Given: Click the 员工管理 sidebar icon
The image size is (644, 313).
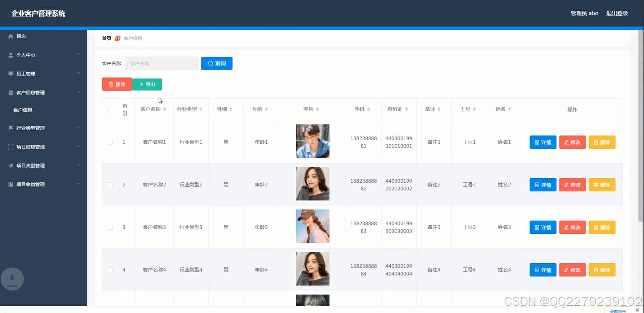Looking at the screenshot, I should (x=10, y=73).
